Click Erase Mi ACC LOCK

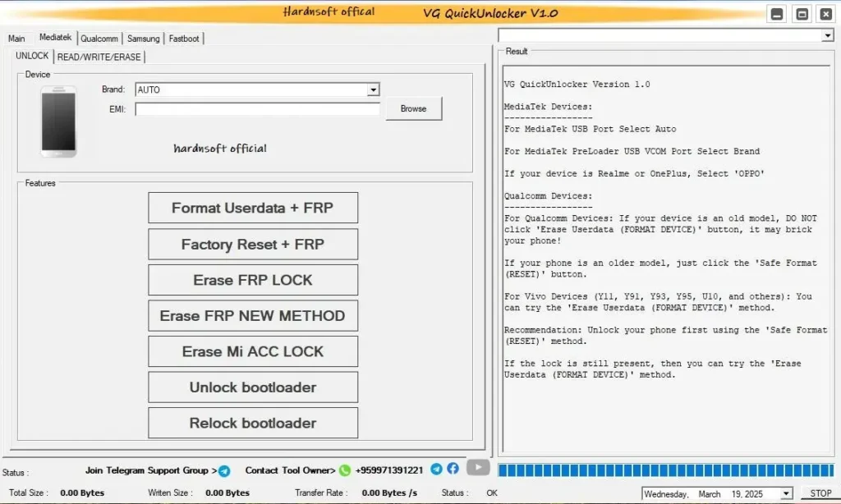pyautogui.click(x=253, y=351)
